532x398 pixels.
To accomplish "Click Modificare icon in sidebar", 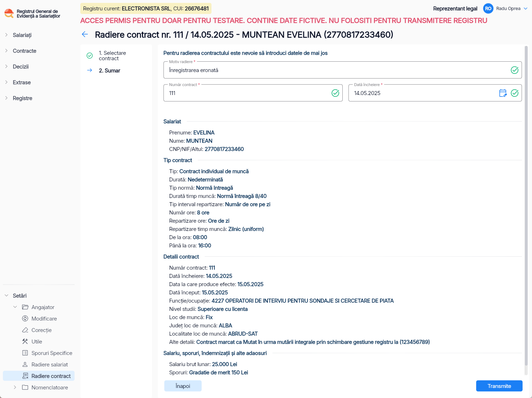I will pyautogui.click(x=25, y=318).
